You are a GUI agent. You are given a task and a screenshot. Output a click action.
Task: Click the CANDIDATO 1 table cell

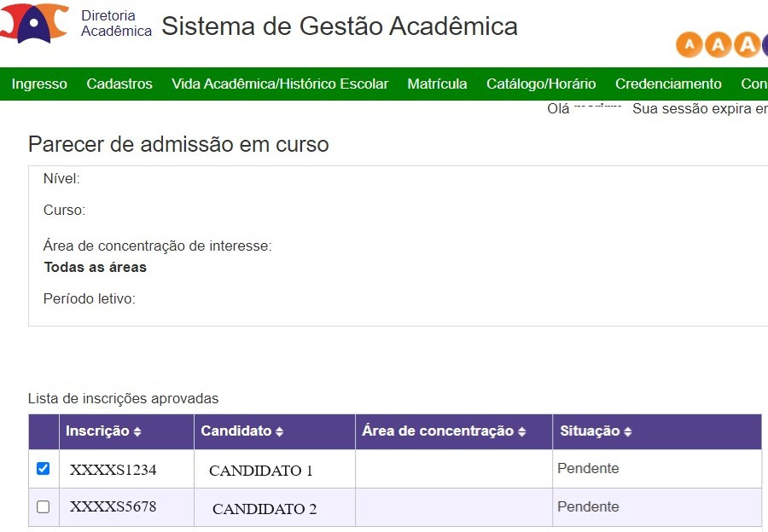(274, 469)
